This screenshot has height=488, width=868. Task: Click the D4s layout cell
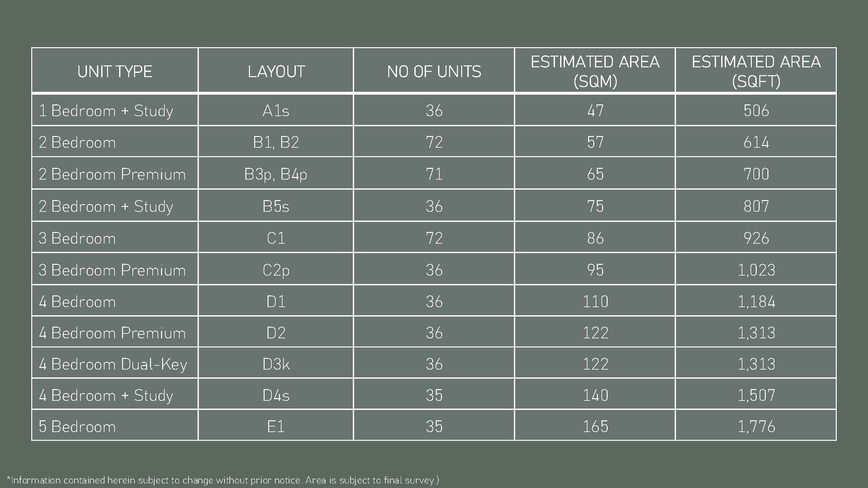click(276, 395)
